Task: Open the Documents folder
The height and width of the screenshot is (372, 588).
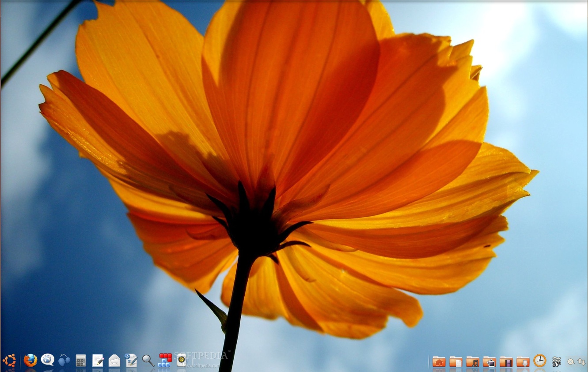Action: point(455,361)
